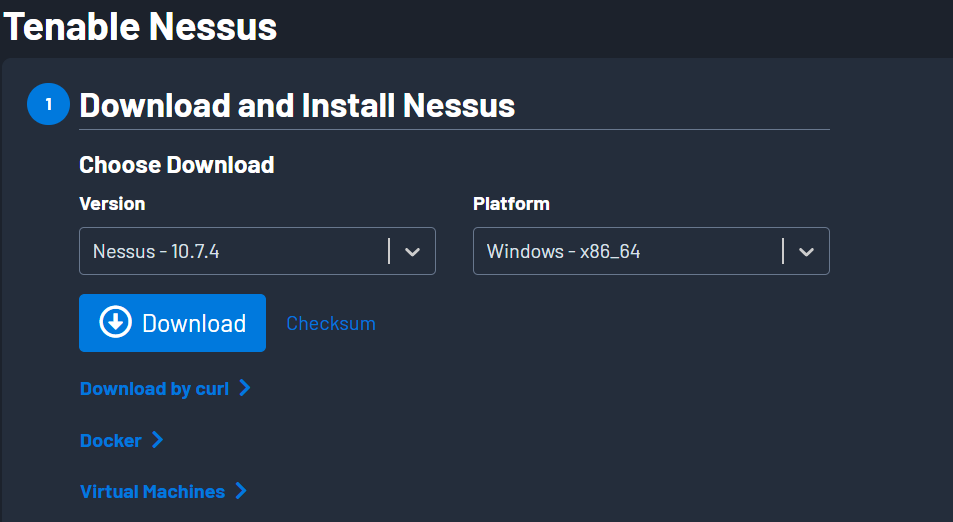Click the step 1 circle badge
Viewport: 953px width, 522px height.
click(47, 105)
